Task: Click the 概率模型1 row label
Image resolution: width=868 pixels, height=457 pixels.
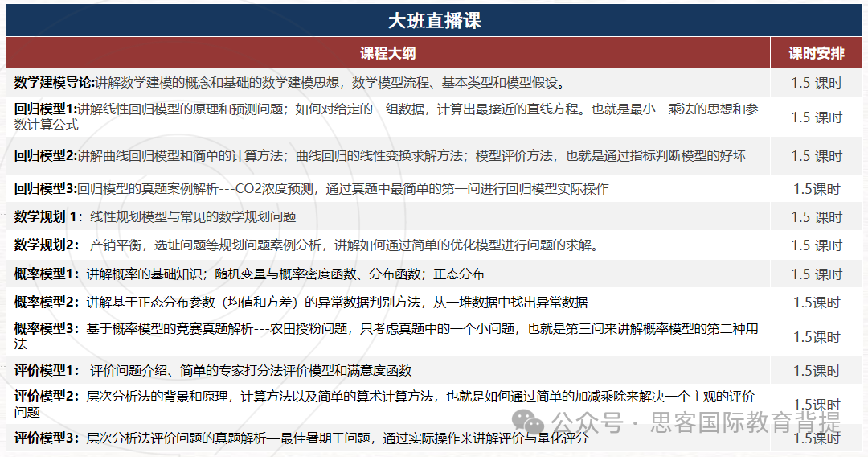Action: [46, 274]
